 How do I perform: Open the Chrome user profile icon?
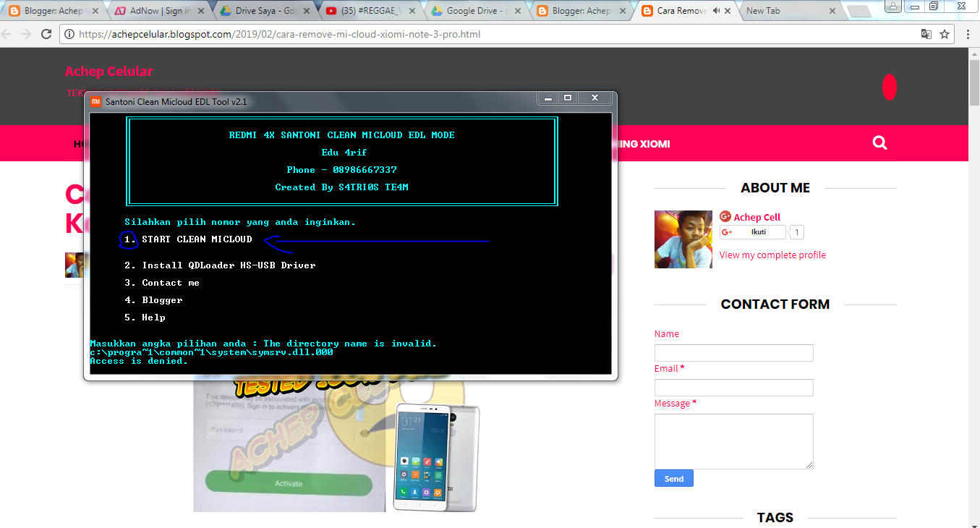coord(894,6)
